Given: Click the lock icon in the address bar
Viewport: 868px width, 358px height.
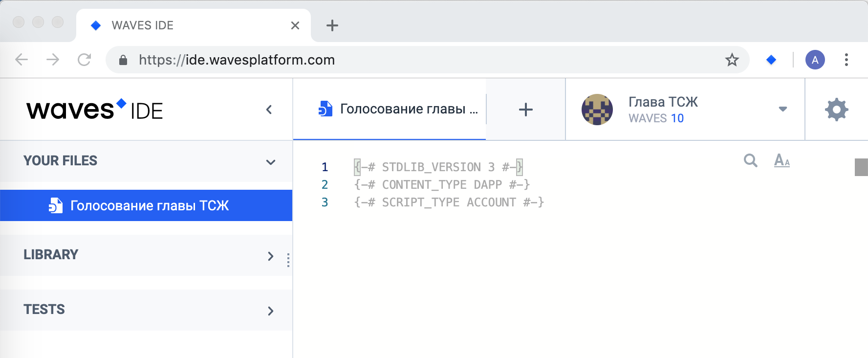Looking at the screenshot, I should tap(123, 60).
